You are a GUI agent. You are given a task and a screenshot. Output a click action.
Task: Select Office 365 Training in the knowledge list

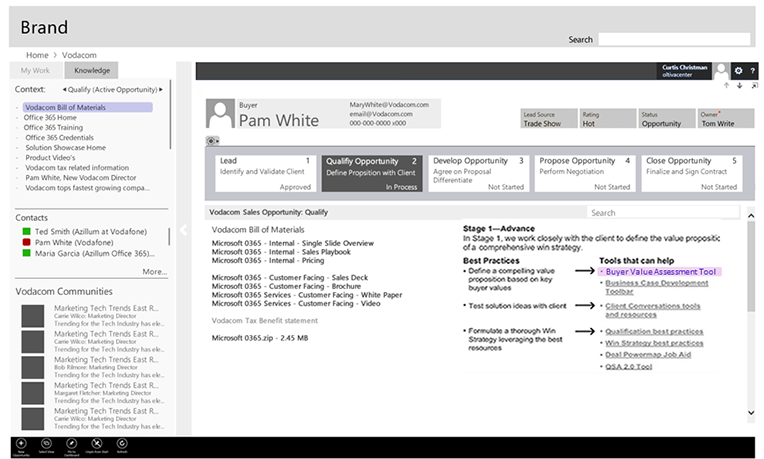[54, 128]
